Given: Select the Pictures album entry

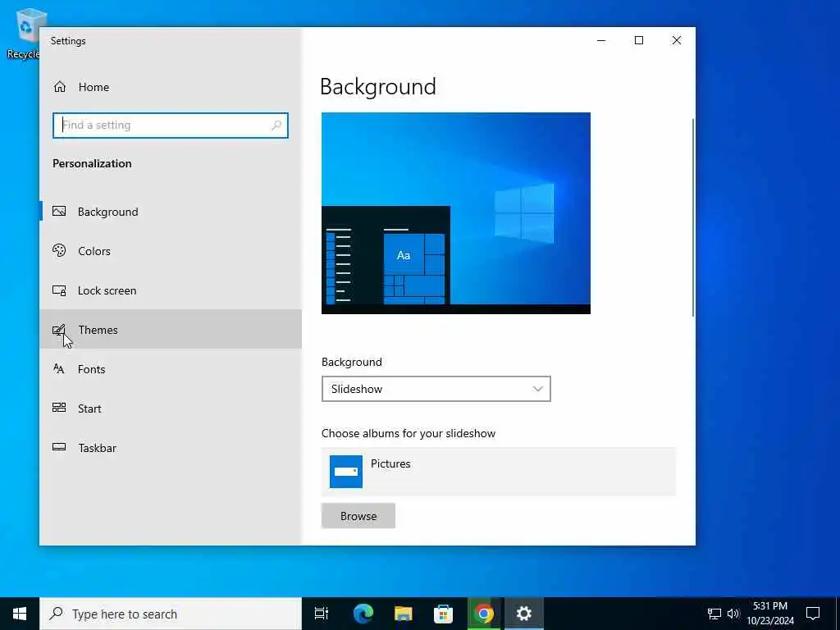Looking at the screenshot, I should coord(498,472).
